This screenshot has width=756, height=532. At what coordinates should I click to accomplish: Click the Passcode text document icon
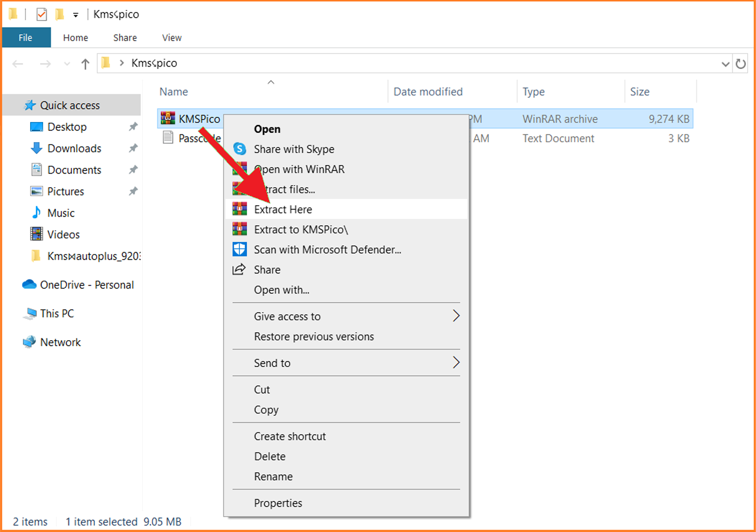168,138
